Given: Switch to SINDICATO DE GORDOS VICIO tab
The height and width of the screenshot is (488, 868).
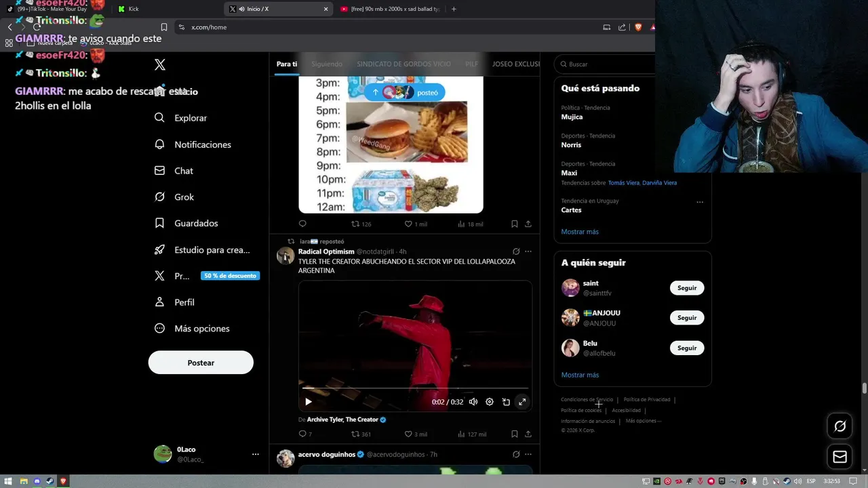Looking at the screenshot, I should [403, 64].
